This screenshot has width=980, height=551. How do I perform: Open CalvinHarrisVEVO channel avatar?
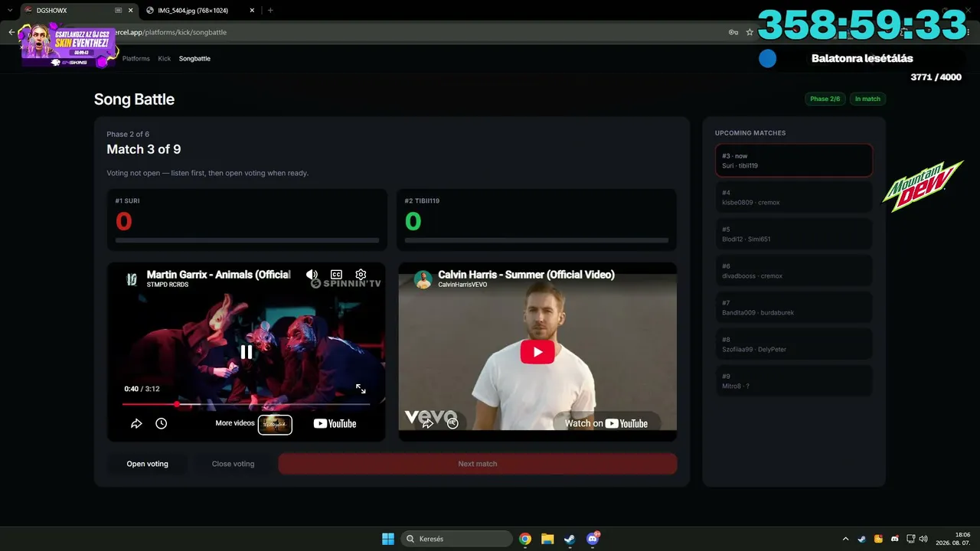tap(423, 279)
